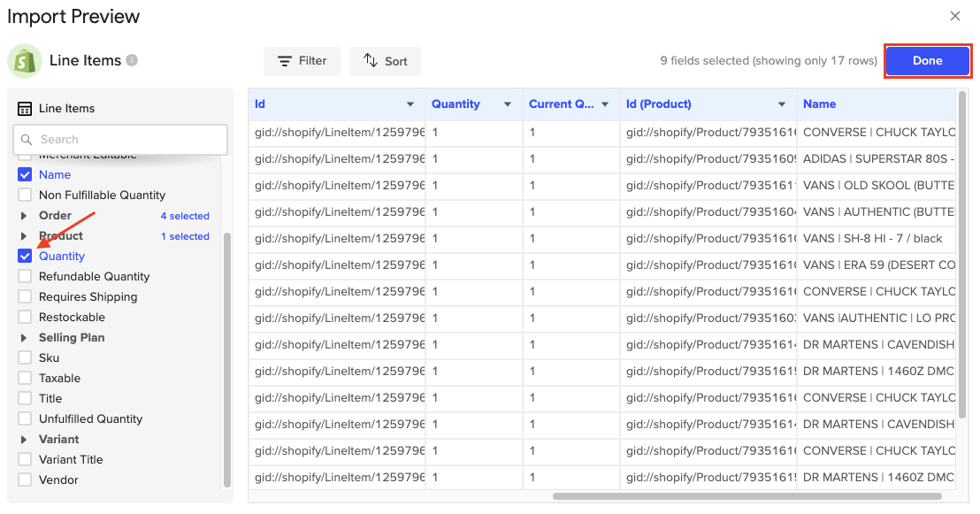
Task: Check the Refundable Quantity checkbox
Action: [25, 276]
